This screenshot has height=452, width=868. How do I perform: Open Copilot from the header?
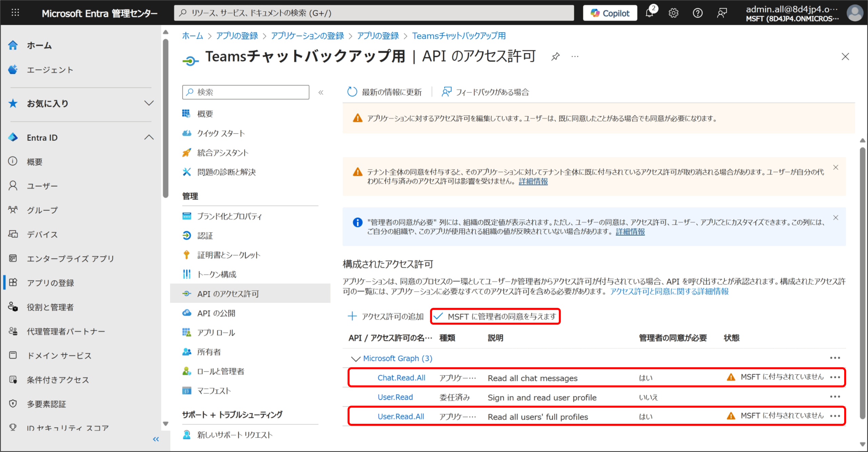click(x=610, y=13)
